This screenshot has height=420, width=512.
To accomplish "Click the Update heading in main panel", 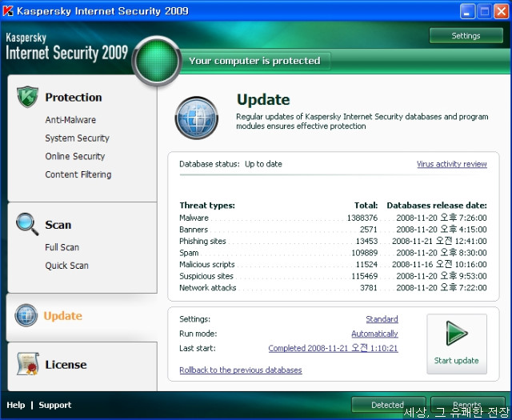I will click(x=263, y=100).
